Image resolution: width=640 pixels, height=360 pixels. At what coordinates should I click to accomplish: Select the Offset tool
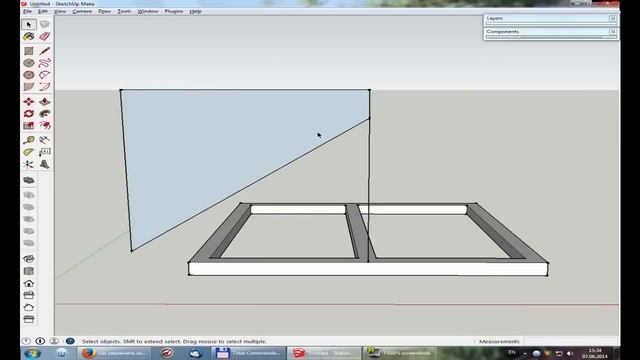coord(44,126)
